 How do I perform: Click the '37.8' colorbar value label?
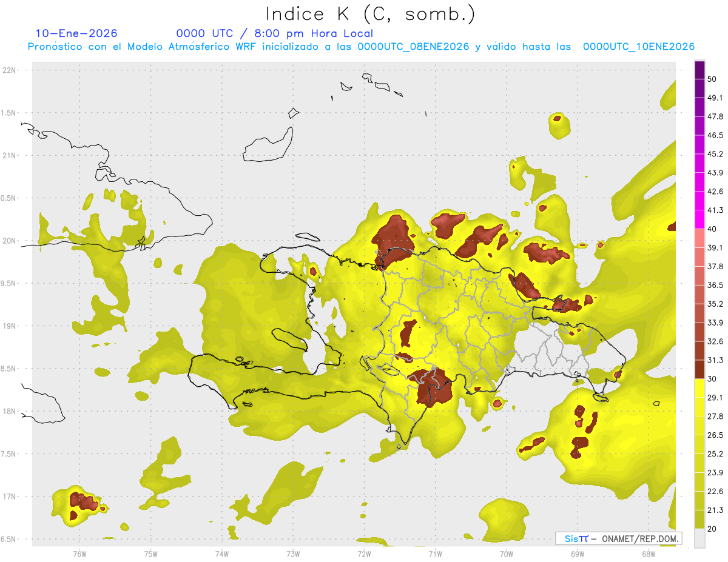715,267
